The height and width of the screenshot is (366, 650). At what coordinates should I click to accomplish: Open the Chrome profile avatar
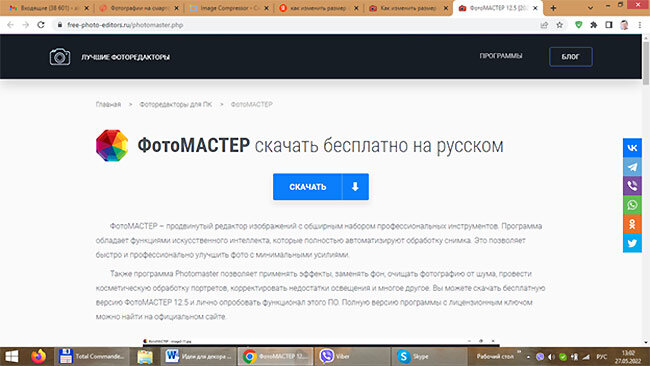click(x=624, y=25)
